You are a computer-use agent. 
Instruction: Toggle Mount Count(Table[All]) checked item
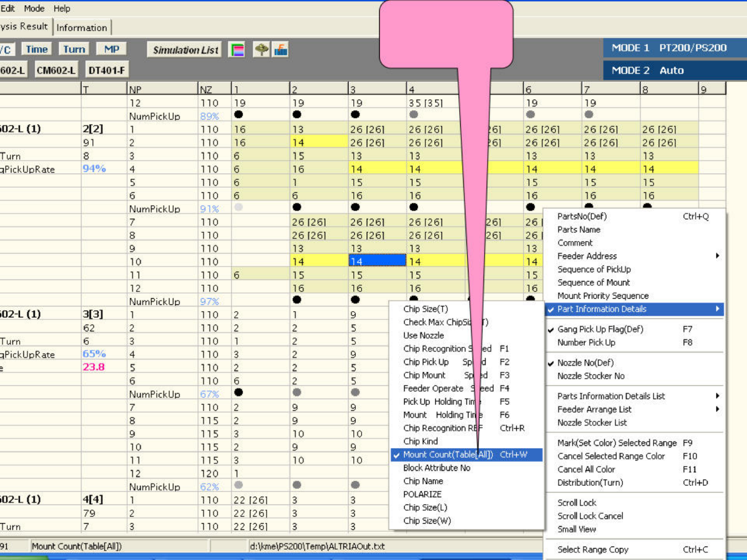[448, 455]
